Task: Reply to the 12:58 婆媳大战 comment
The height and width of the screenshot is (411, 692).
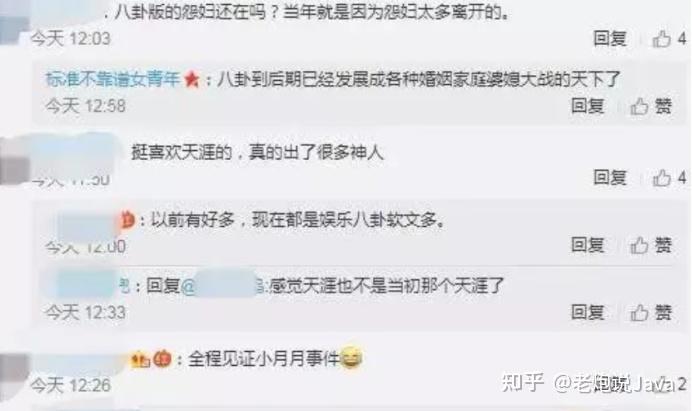Action: pyautogui.click(x=587, y=106)
